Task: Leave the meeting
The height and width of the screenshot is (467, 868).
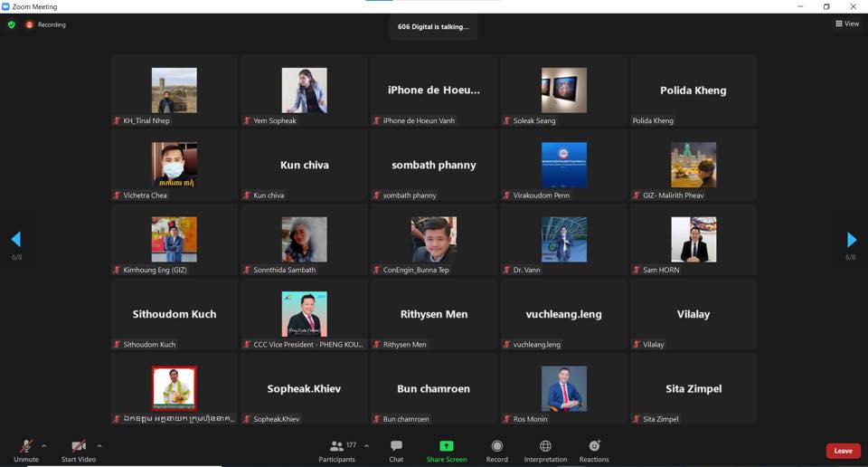Action: (843, 451)
